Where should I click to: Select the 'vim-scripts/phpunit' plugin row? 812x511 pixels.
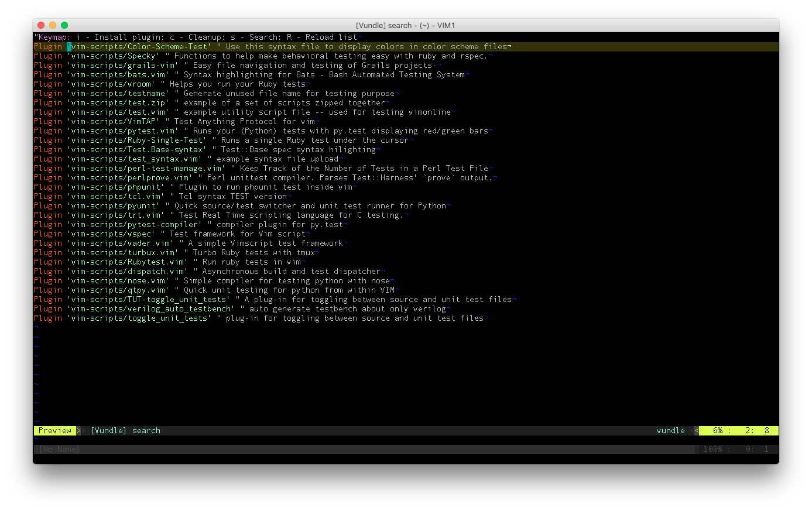(x=196, y=187)
